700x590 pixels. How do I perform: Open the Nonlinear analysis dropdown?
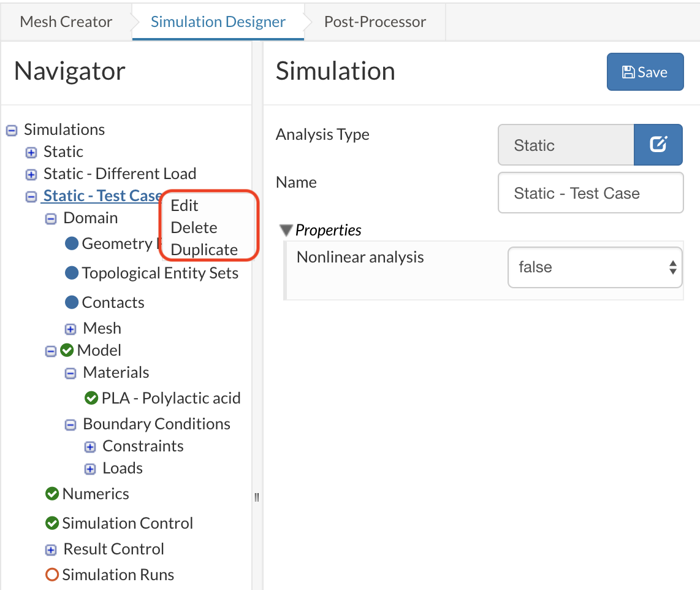595,267
